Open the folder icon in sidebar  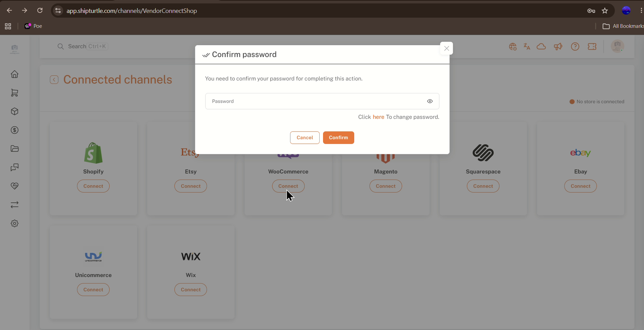pyautogui.click(x=15, y=149)
